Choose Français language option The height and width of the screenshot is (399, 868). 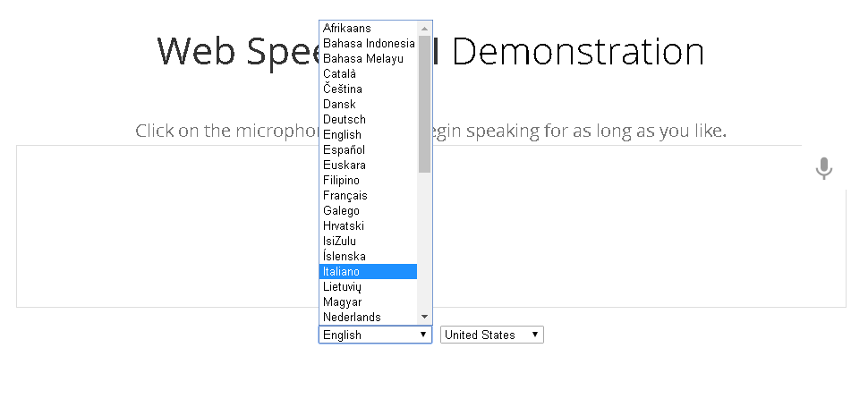368,195
